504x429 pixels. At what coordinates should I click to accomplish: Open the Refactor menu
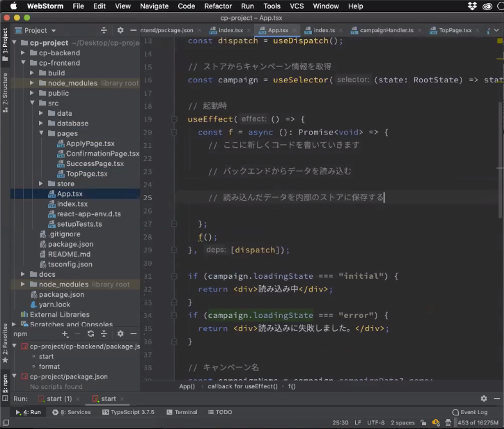click(218, 6)
